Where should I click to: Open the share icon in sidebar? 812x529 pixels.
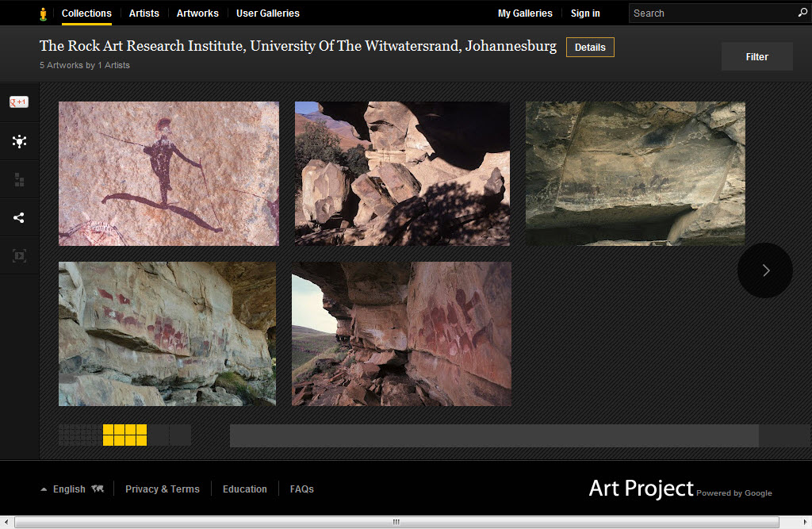(19, 217)
